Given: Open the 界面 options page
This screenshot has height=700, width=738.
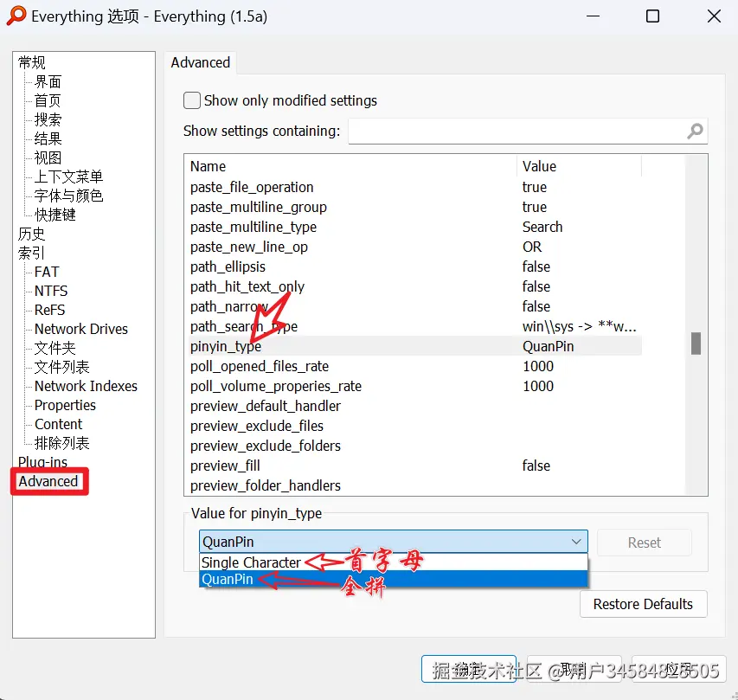Looking at the screenshot, I should 48,81.
